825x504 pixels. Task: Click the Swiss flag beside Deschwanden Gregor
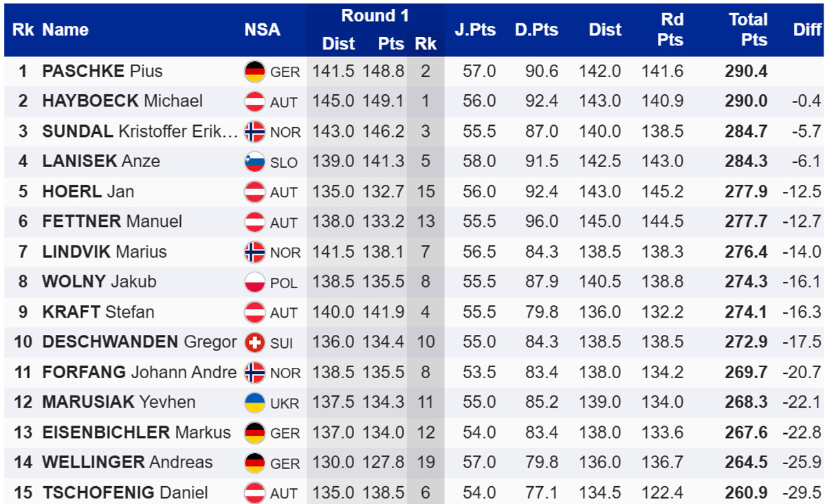pyautogui.click(x=255, y=342)
